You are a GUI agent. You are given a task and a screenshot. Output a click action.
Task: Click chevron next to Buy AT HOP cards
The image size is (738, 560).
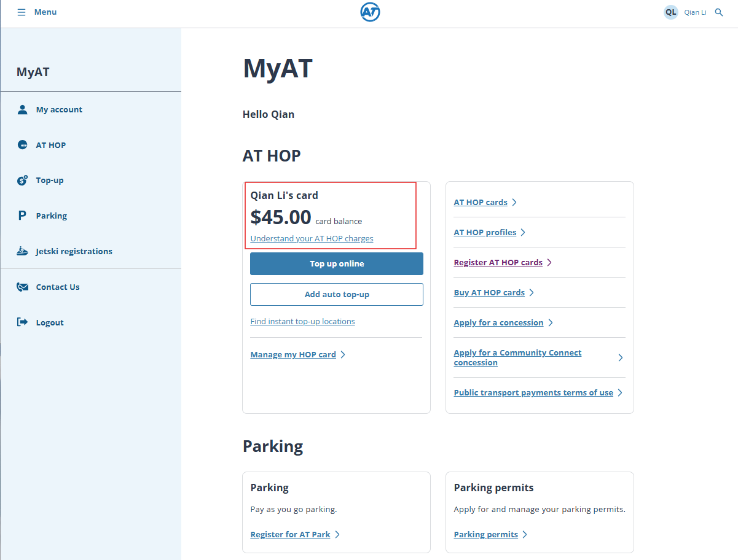pyautogui.click(x=532, y=292)
